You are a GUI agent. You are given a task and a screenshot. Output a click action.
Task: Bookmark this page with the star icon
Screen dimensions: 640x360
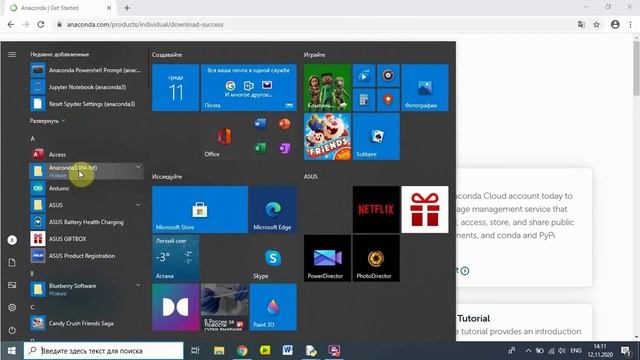pyautogui.click(x=596, y=24)
